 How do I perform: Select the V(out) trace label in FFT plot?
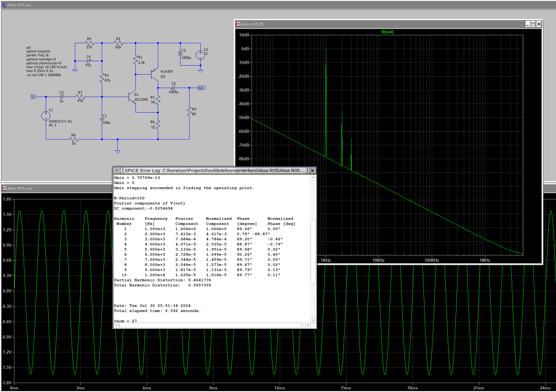pyautogui.click(x=387, y=32)
